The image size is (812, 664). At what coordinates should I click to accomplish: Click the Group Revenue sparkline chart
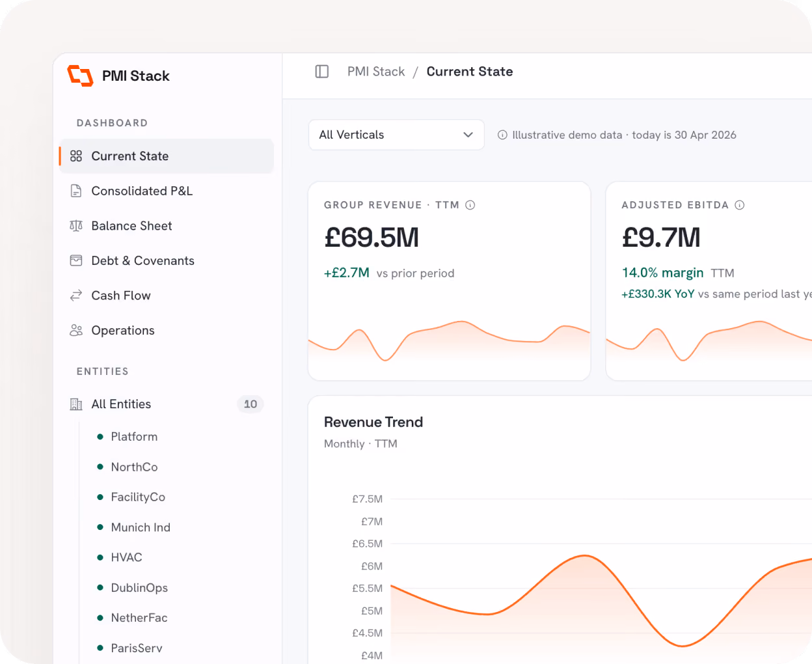[x=449, y=340]
